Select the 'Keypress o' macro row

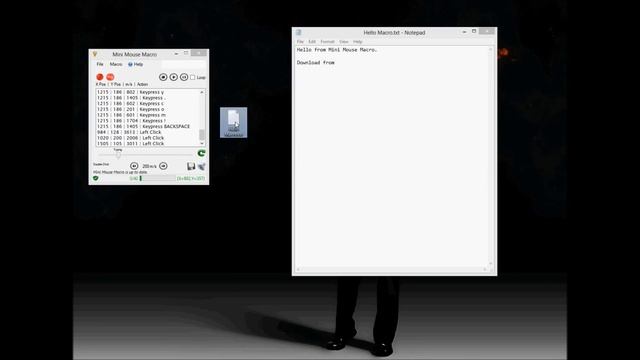click(x=147, y=109)
